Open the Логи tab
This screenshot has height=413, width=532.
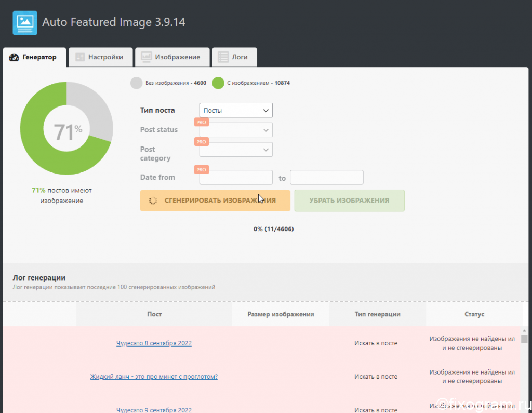tap(234, 57)
